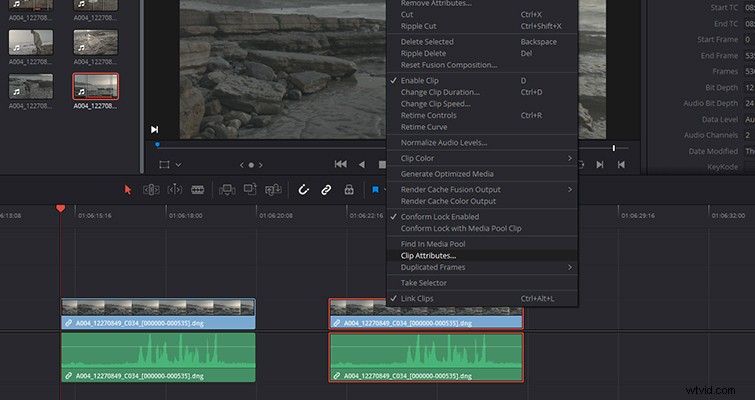Screen dimensions: 755x400
Task: Click ruler timecode 01:06:15:16
Action: pyautogui.click(x=95, y=216)
